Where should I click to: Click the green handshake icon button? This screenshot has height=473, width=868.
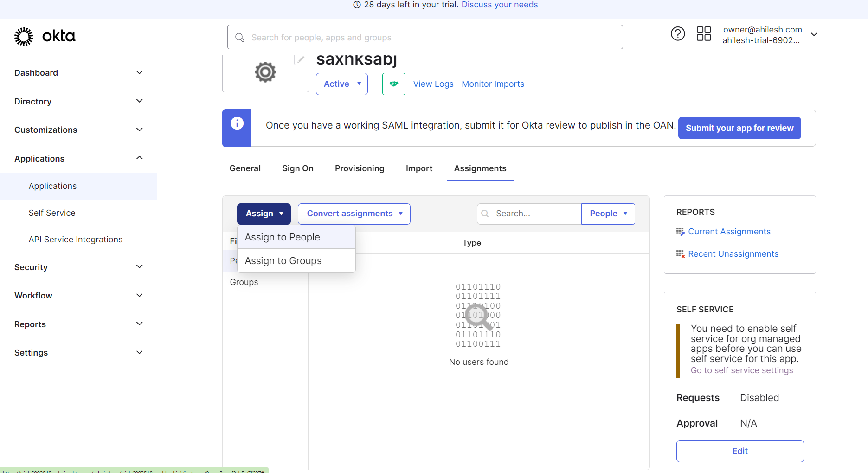click(x=394, y=84)
